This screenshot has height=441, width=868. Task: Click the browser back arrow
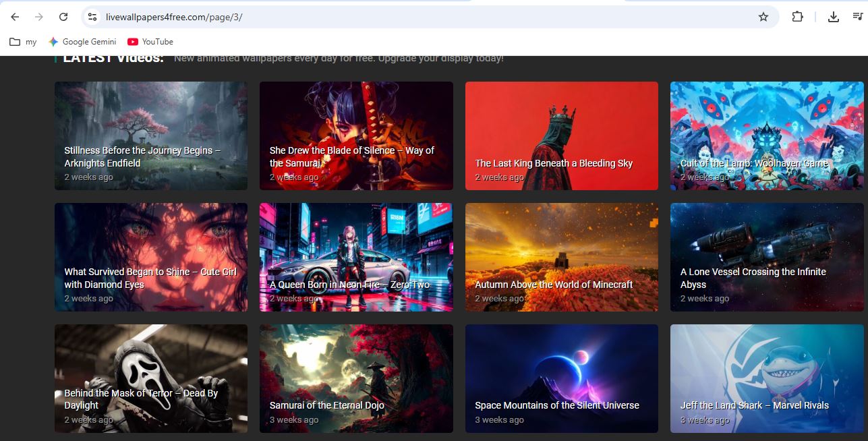coord(15,17)
